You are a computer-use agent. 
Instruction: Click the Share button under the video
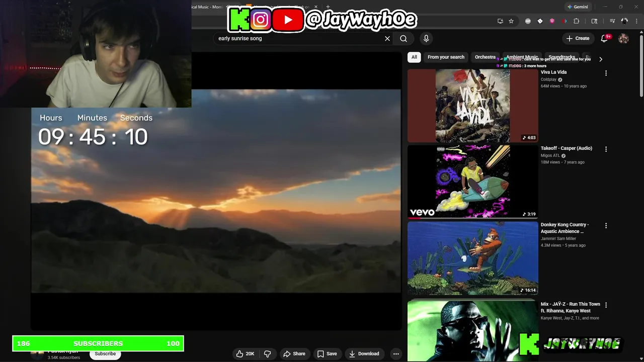pyautogui.click(x=294, y=353)
